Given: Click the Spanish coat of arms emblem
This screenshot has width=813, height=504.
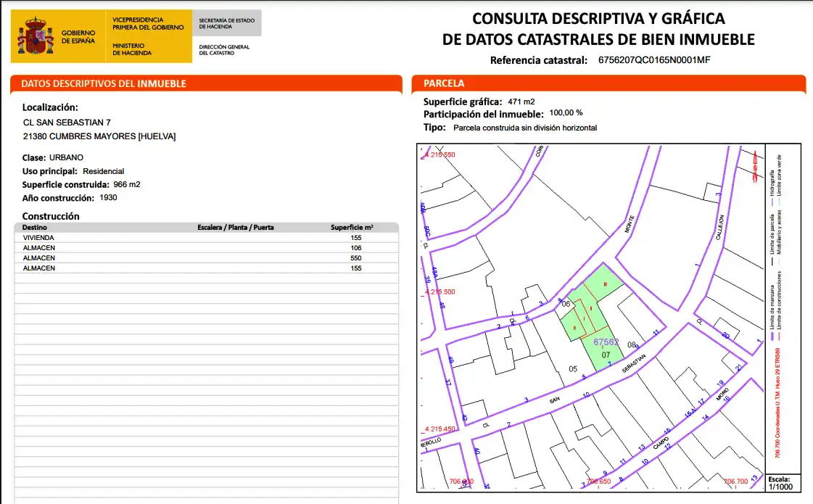Looking at the screenshot, I should 36,36.
